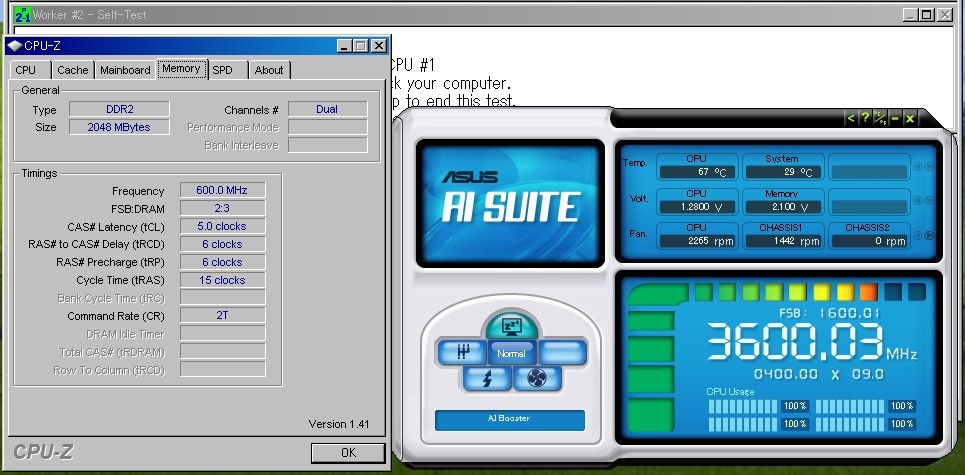Click the 600.0 MHz frequency value
Image resolution: width=965 pixels, height=475 pixels.
pyautogui.click(x=222, y=190)
